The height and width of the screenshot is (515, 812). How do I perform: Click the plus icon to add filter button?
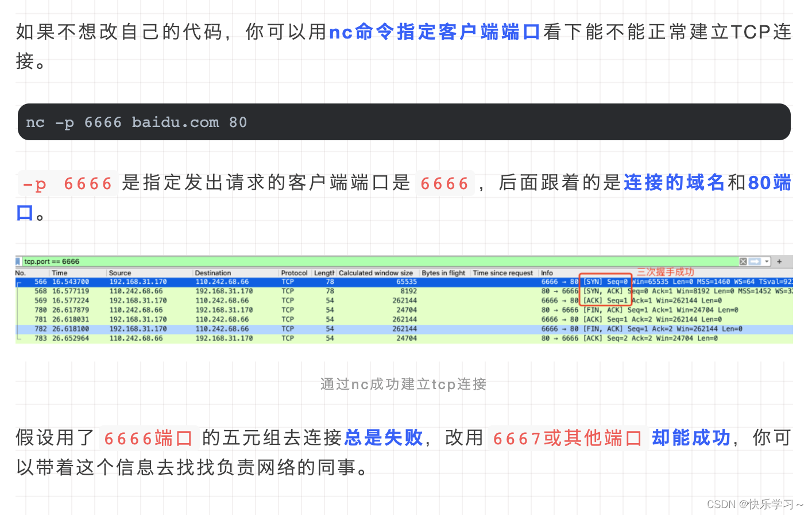(779, 262)
